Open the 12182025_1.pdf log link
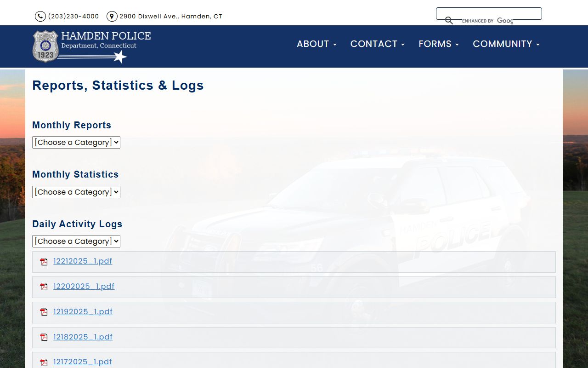 click(x=83, y=337)
